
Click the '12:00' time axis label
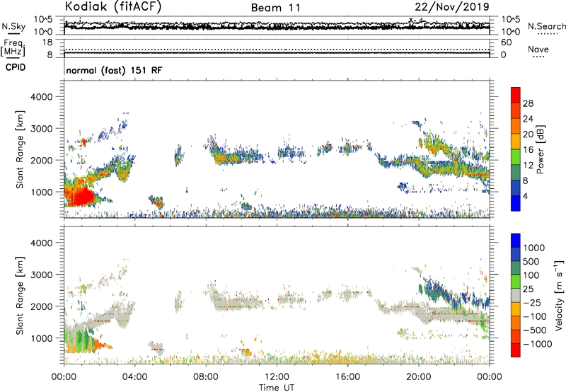[277, 377]
